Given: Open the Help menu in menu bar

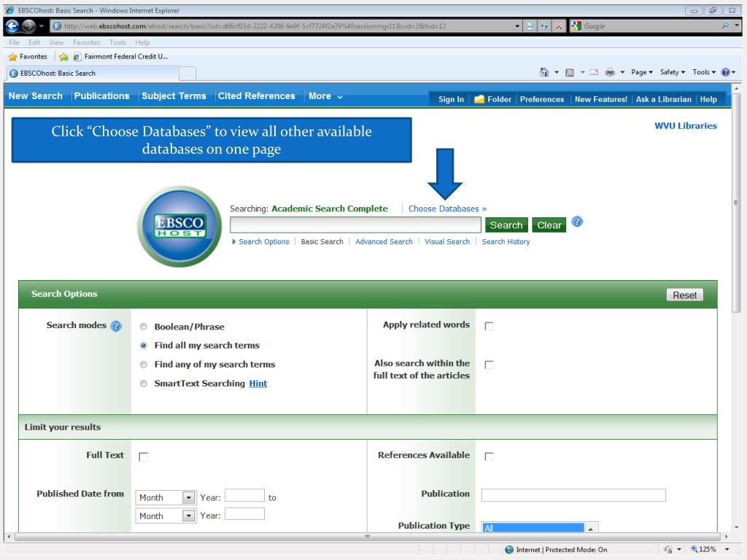Looking at the screenshot, I should (x=142, y=42).
